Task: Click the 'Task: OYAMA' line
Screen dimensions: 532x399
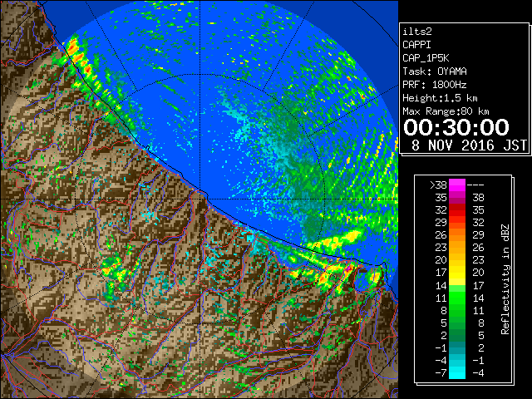Action: 435,71
